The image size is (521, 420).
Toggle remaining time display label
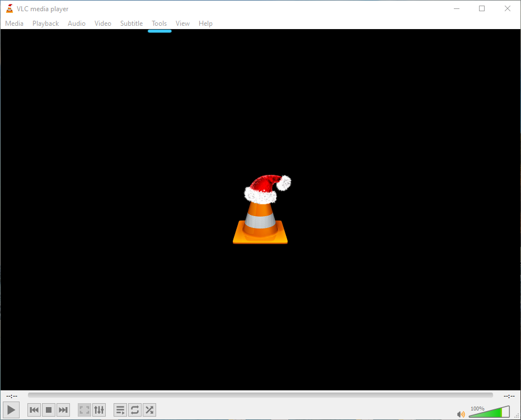coord(509,396)
